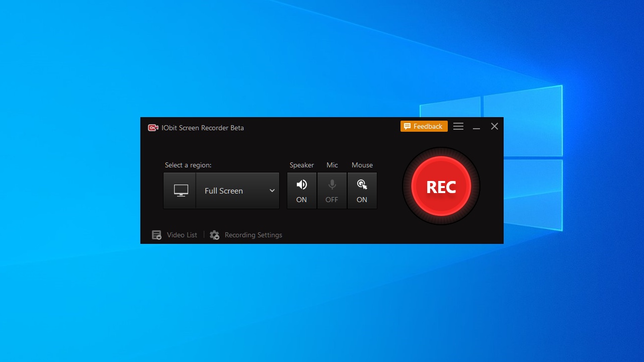Viewport: 644px width, 362px height.
Task: Toggle the Speaker audio ON button
Action: (302, 191)
